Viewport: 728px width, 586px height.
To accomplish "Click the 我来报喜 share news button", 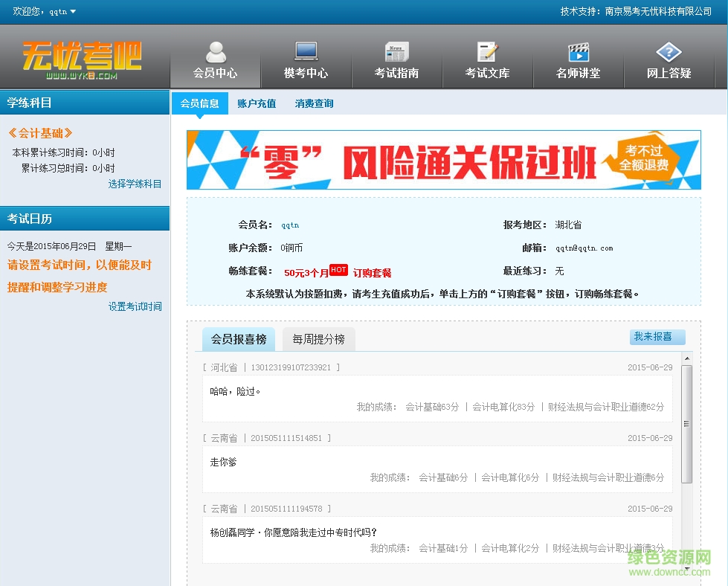I will click(x=657, y=337).
